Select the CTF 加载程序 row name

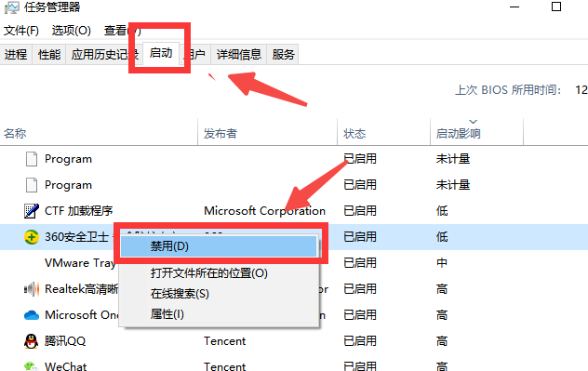pyautogui.click(x=79, y=211)
